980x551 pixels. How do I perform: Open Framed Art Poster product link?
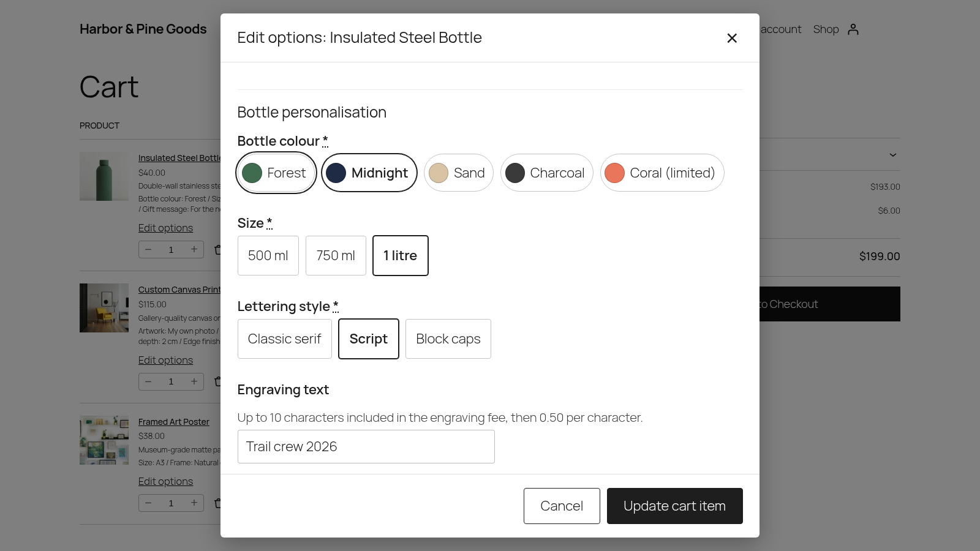(x=174, y=422)
